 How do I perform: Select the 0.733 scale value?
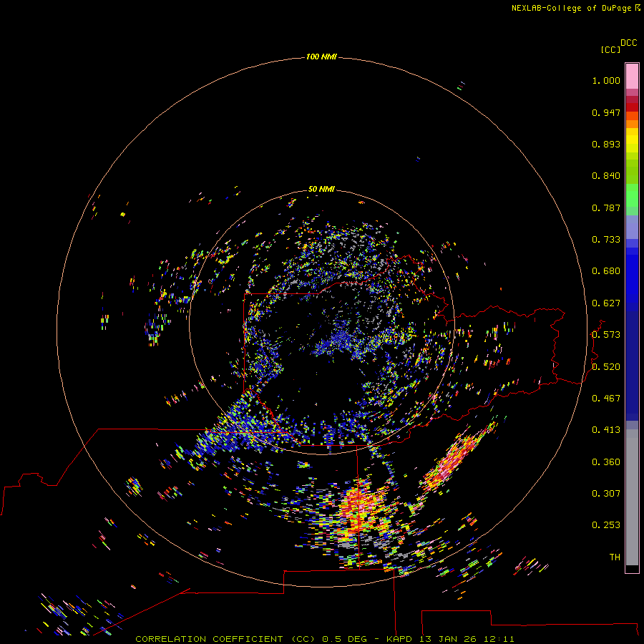tap(606, 240)
